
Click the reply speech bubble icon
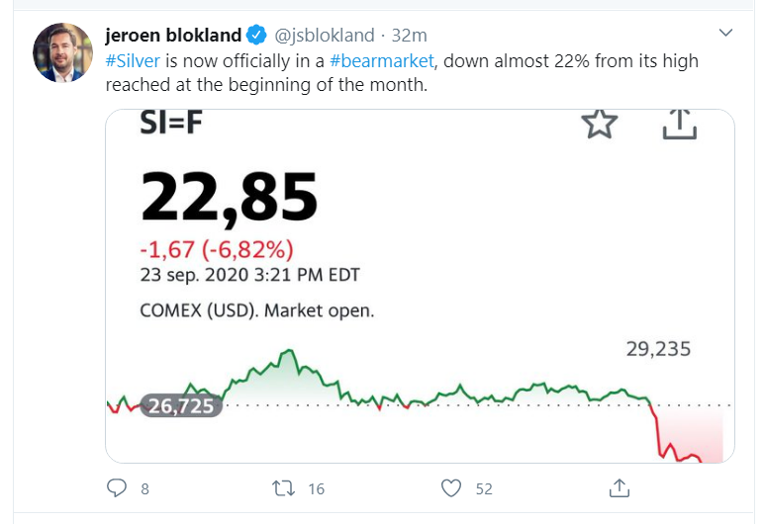117,488
